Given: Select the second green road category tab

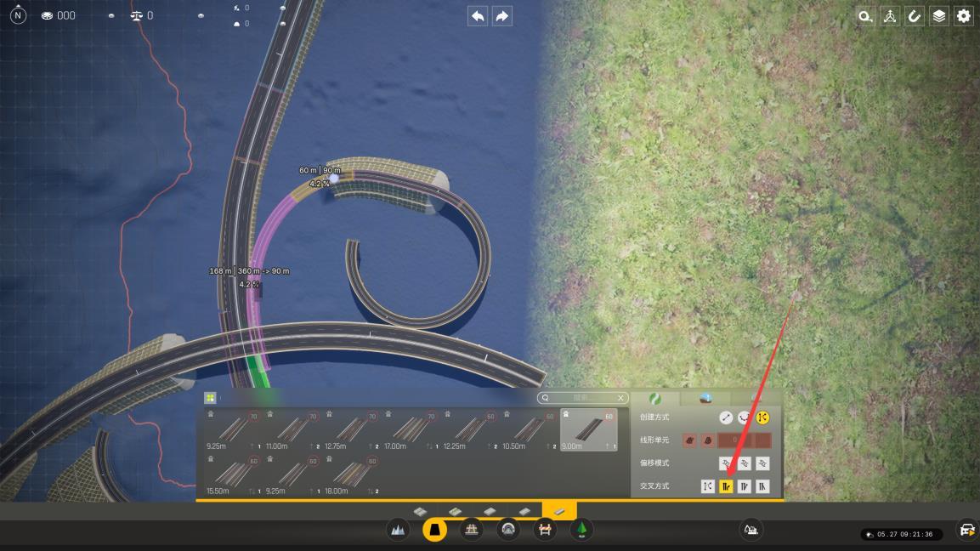Looking at the screenshot, I should tap(455, 512).
